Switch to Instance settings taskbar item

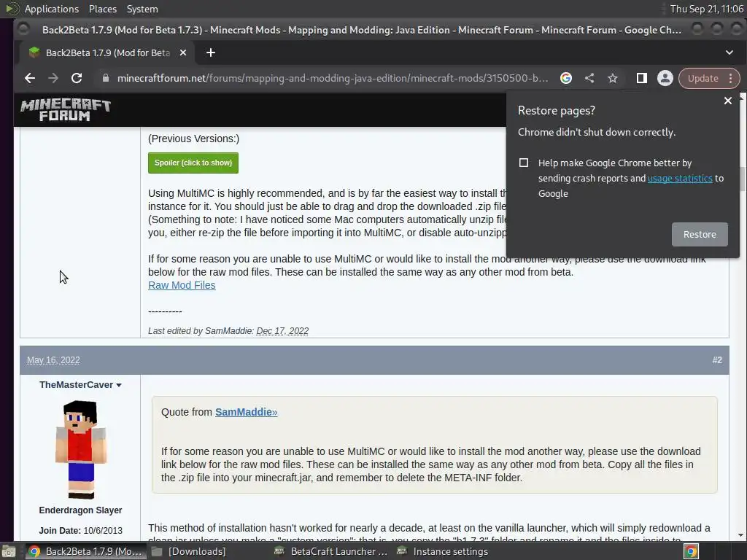(x=443, y=551)
